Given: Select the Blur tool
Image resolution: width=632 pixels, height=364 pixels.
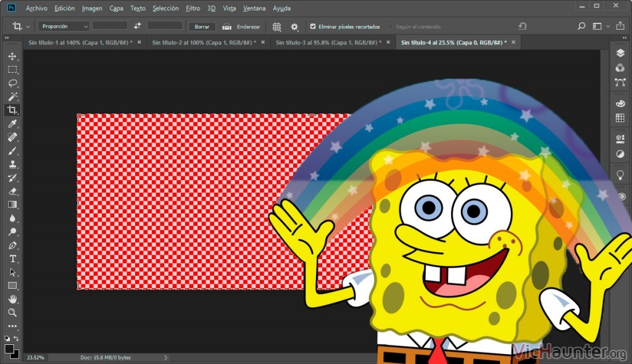Looking at the screenshot, I should pyautogui.click(x=12, y=218).
